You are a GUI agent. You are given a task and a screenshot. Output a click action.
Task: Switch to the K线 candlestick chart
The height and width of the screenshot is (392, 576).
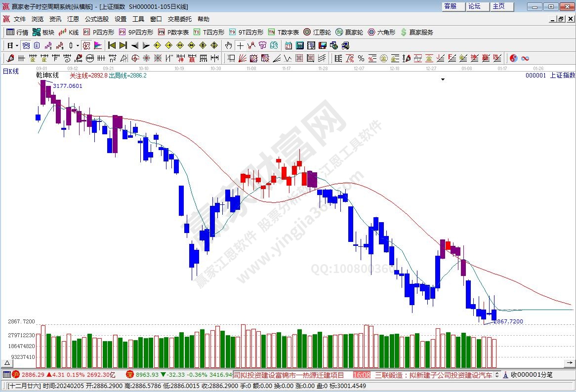click(69, 32)
